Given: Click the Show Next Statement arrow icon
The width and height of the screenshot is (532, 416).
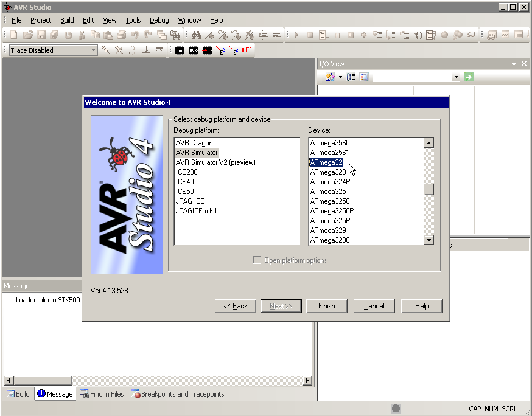Looking at the screenshot, I should (x=364, y=35).
